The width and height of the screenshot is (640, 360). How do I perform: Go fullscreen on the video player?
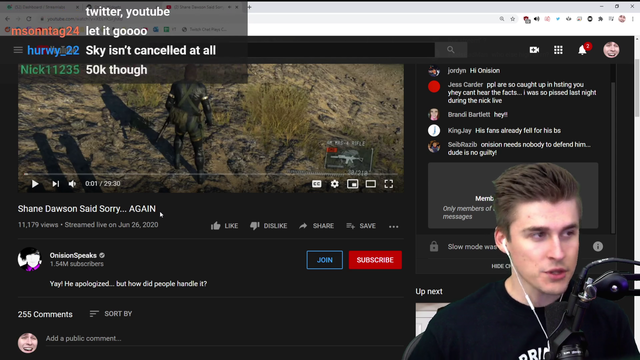[389, 184]
